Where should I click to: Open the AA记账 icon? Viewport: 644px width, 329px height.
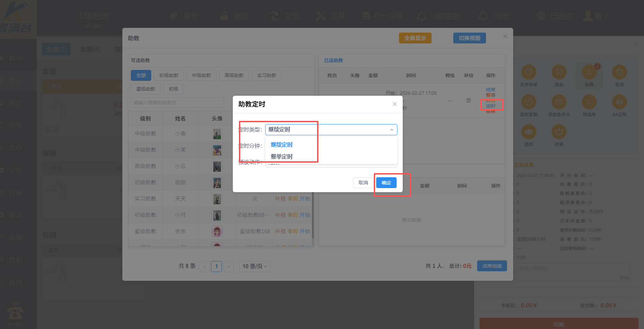pyautogui.click(x=619, y=102)
